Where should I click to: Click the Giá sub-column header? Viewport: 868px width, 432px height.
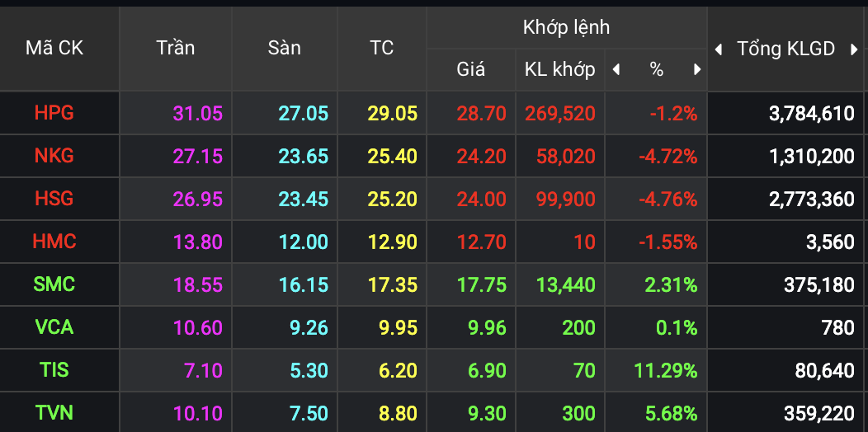click(x=470, y=70)
